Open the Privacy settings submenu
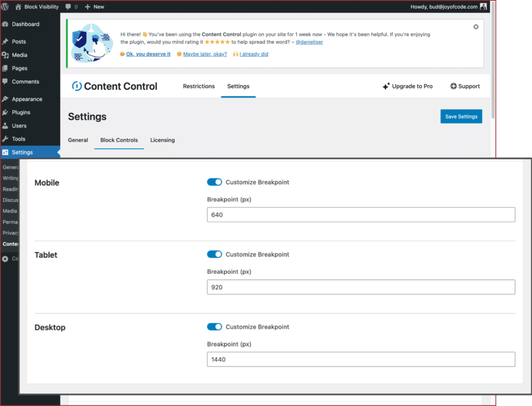Image resolution: width=532 pixels, height=406 pixels. click(x=10, y=233)
